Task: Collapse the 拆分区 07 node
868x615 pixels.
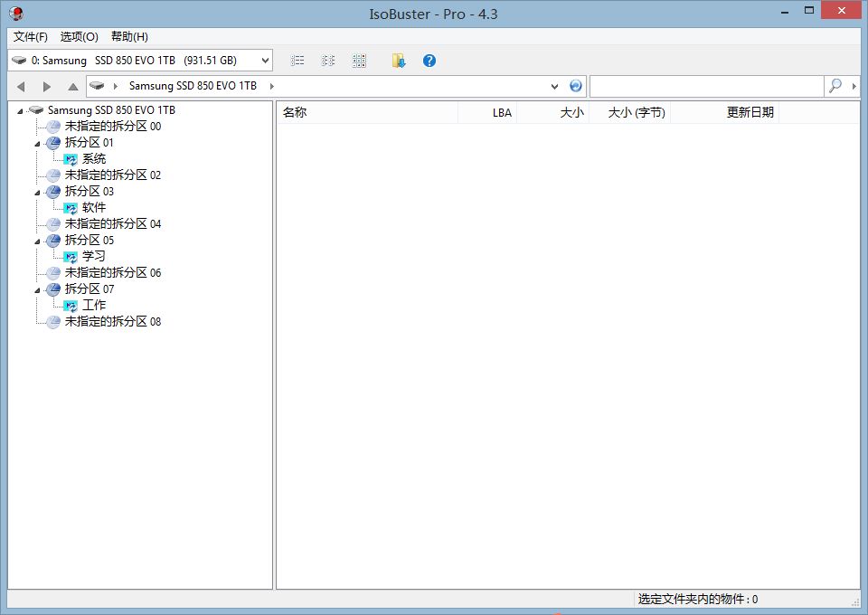Action: (x=37, y=289)
